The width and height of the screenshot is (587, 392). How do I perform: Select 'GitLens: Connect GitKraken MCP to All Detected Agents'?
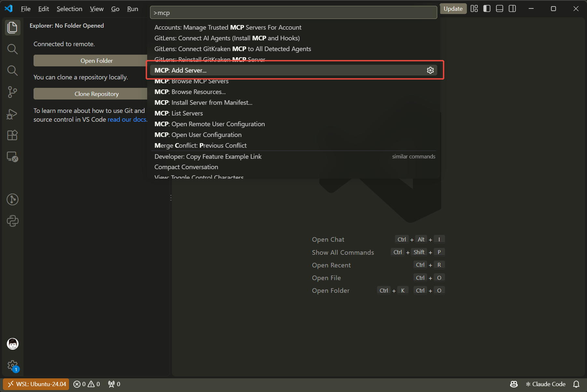click(293, 49)
